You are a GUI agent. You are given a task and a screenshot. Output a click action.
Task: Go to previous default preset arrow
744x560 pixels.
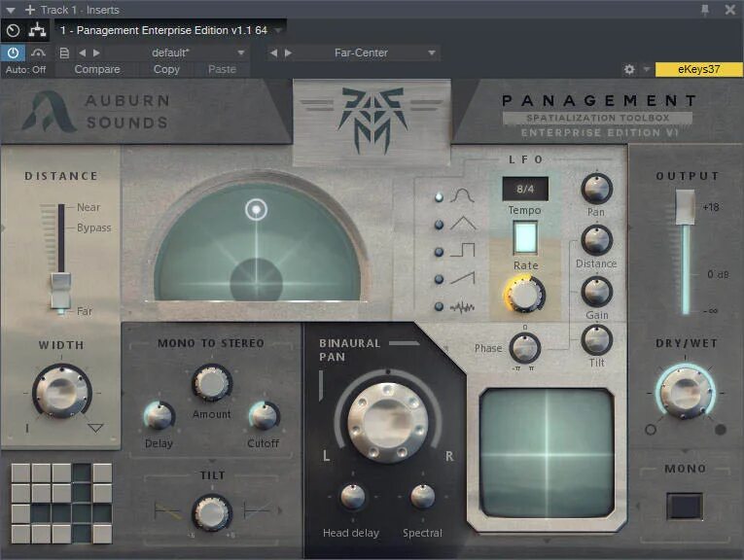[x=83, y=52]
